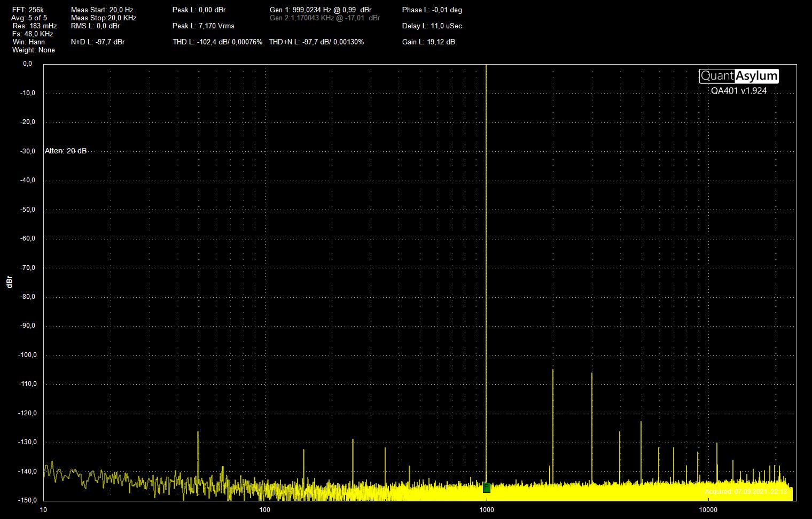
Task: Click the 1000 x-axis tick label
Action: click(x=486, y=509)
